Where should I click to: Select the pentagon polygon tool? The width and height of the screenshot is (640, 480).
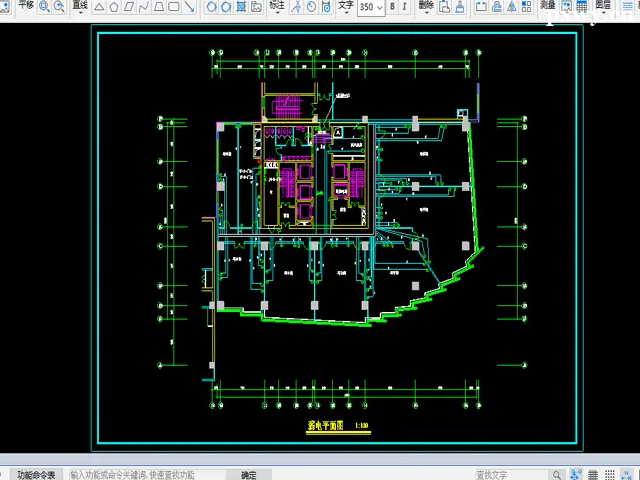(x=114, y=6)
